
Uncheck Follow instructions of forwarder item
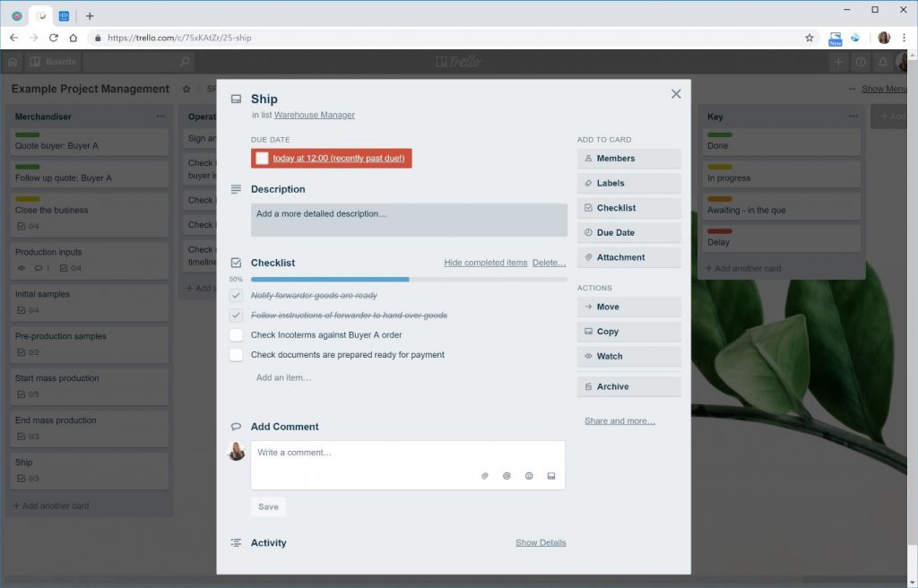pos(236,316)
